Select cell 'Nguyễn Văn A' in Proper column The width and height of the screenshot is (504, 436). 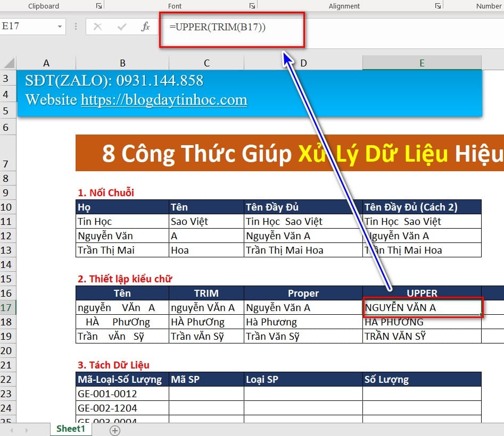[303, 307]
